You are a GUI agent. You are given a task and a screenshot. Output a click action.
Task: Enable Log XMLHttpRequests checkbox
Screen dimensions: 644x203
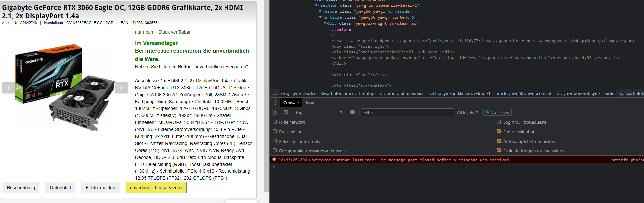point(499,122)
